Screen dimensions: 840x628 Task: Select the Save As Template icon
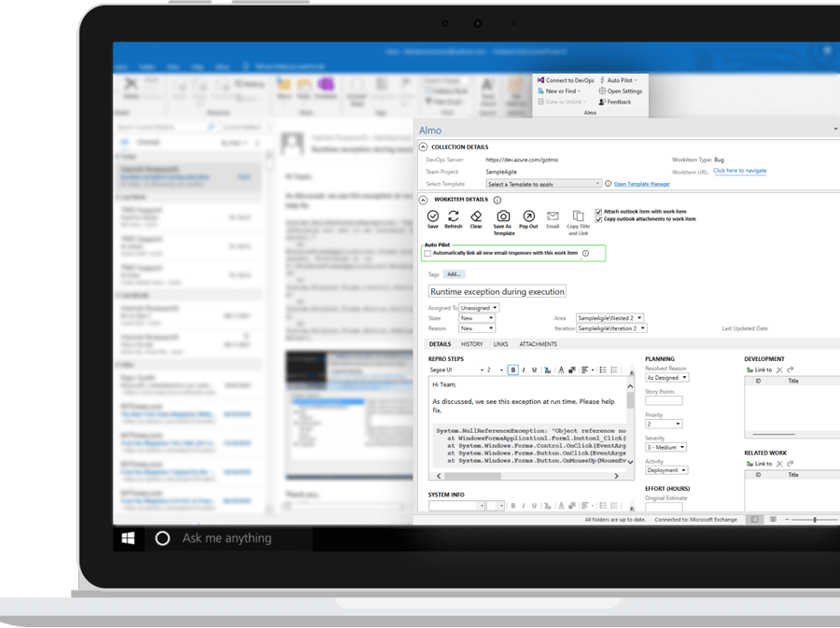(502, 216)
